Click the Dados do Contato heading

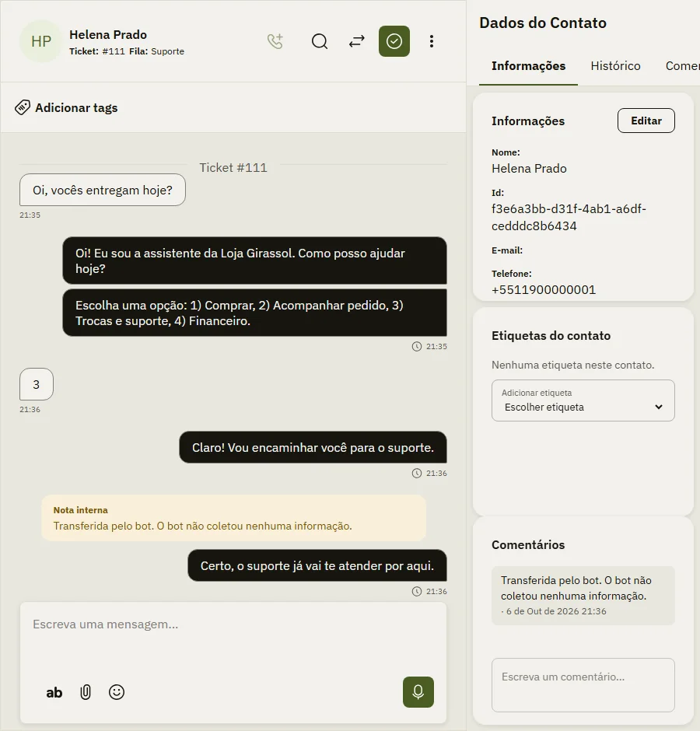pyautogui.click(x=543, y=23)
